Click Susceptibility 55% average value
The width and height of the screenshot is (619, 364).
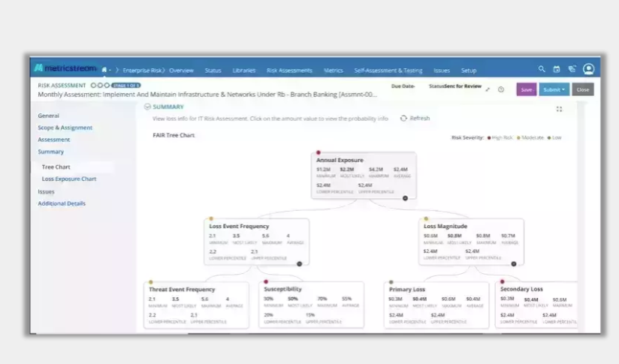pyautogui.click(x=346, y=299)
